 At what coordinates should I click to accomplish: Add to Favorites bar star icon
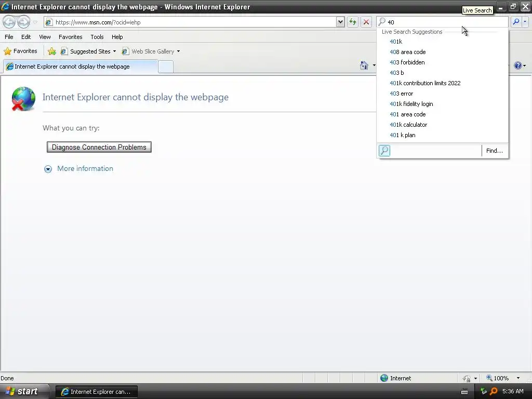pos(52,51)
